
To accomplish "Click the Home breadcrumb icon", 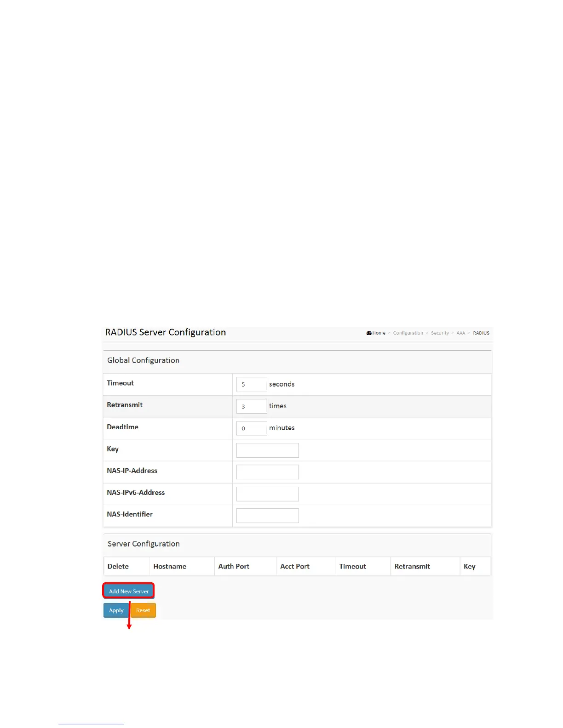I will coord(369,333).
